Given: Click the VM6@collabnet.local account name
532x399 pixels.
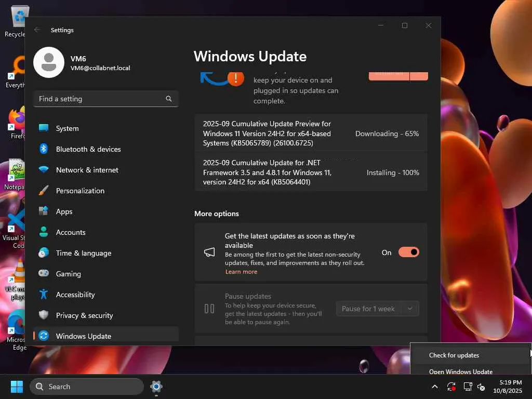Looking at the screenshot, I should (x=100, y=68).
